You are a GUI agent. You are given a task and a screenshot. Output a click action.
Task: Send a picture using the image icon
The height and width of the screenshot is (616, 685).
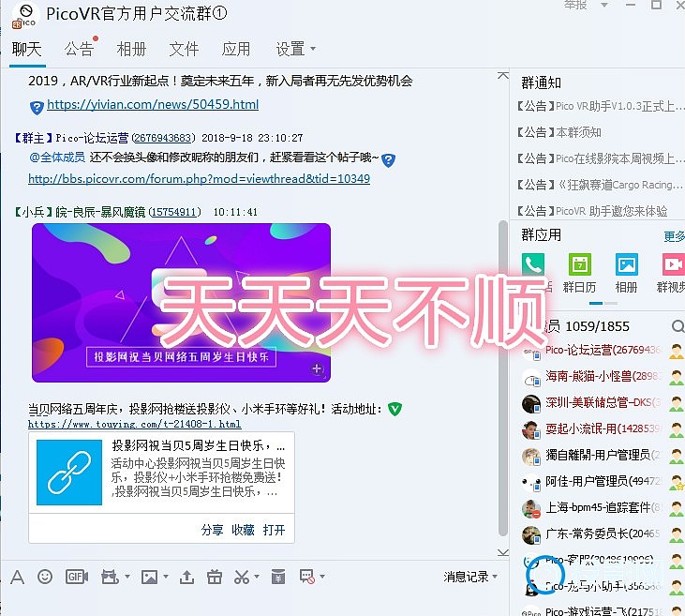pyautogui.click(x=149, y=578)
